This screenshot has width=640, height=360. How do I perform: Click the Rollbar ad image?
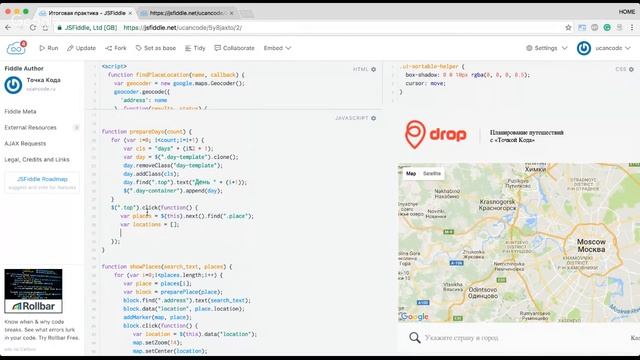point(33,291)
